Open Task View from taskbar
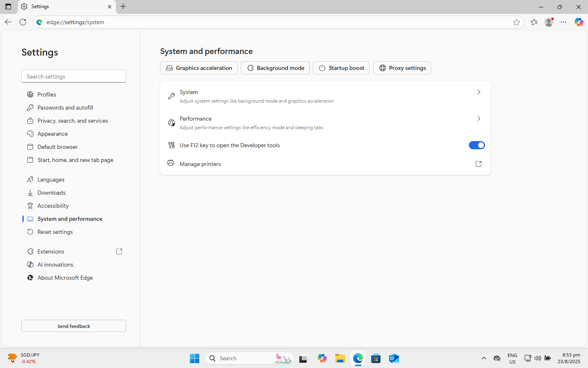588x368 pixels. (x=303, y=358)
